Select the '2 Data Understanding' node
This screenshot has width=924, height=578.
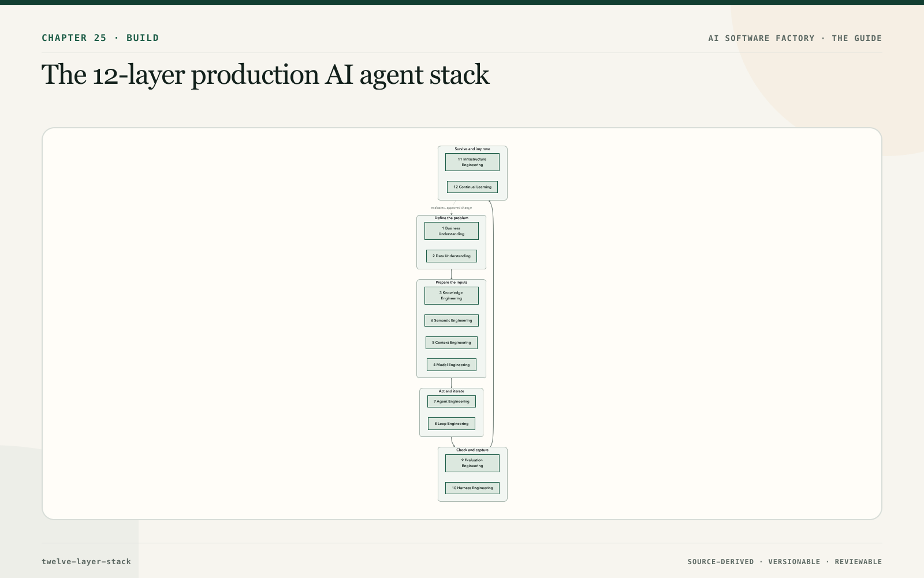coord(451,256)
